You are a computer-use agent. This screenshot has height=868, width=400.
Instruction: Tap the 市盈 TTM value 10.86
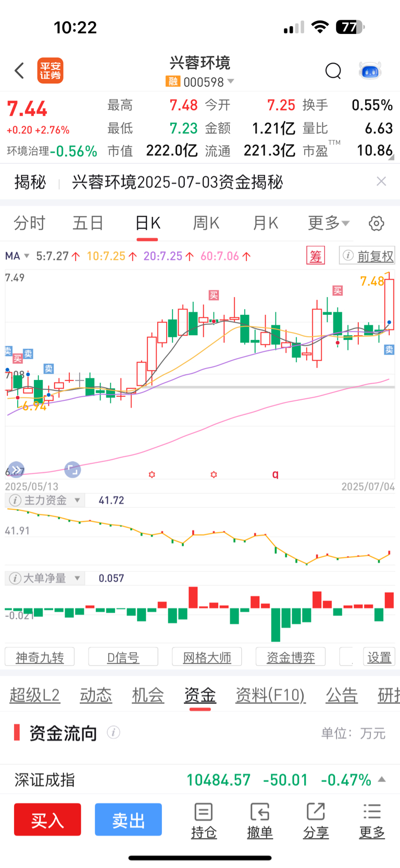pos(374,151)
